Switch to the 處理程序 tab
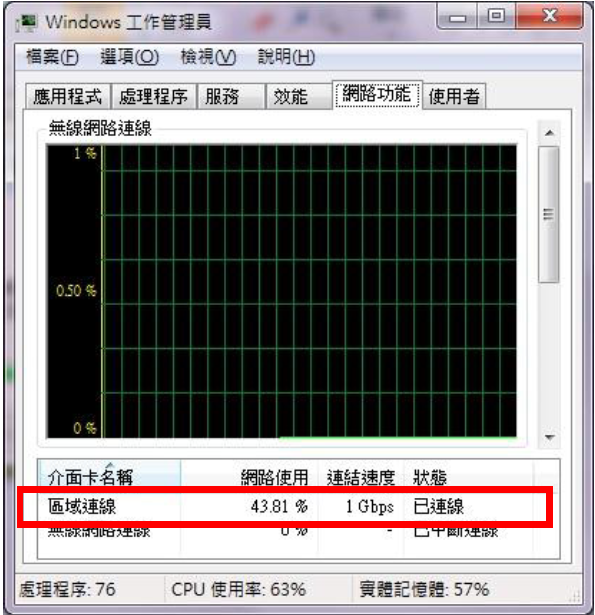Viewport: 595px width, 615px height. coord(153,96)
